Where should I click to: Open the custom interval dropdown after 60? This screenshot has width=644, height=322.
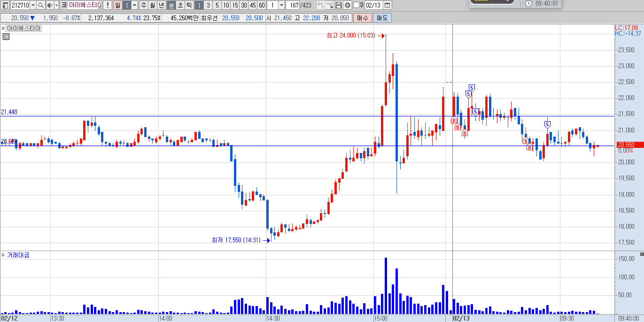point(282,5)
